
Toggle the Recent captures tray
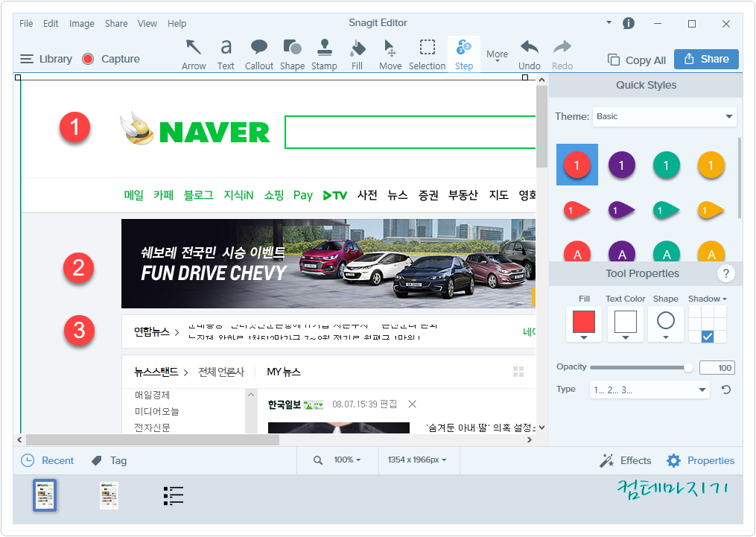pyautogui.click(x=47, y=461)
